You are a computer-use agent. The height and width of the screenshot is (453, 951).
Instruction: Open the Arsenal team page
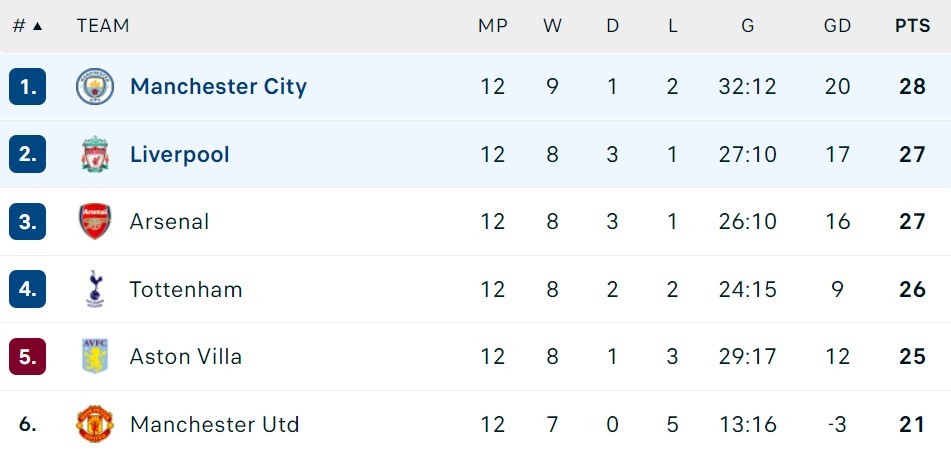(169, 221)
